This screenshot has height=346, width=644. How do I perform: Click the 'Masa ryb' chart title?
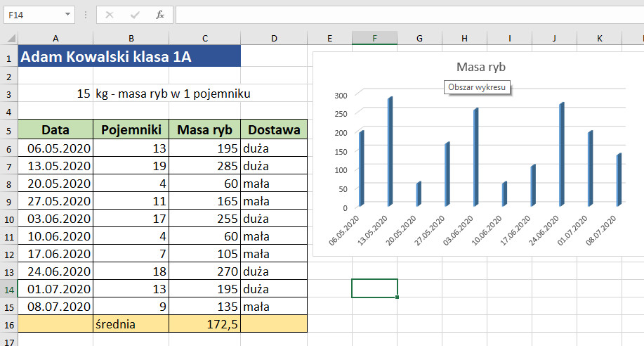pos(480,68)
